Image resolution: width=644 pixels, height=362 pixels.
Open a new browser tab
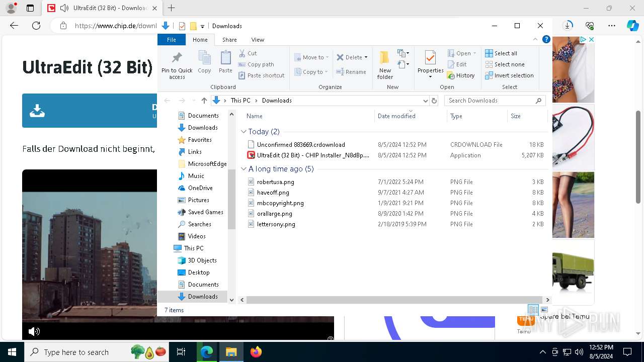click(172, 8)
